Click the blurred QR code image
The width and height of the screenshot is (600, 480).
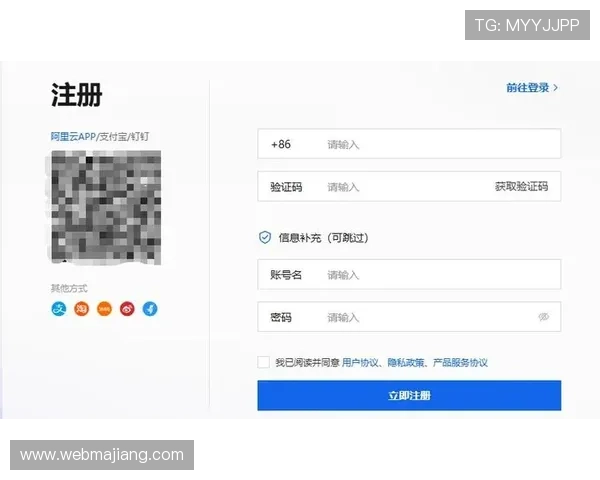tap(106, 207)
